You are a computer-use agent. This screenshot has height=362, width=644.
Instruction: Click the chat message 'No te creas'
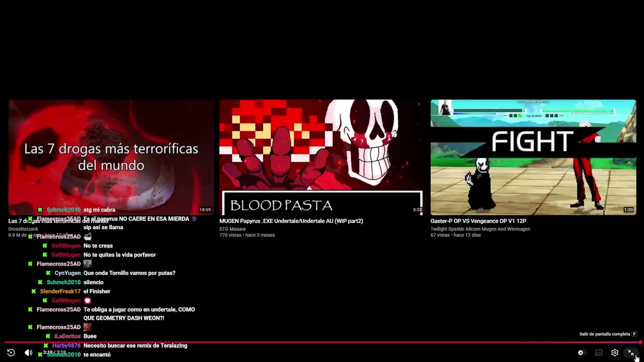coord(98,246)
